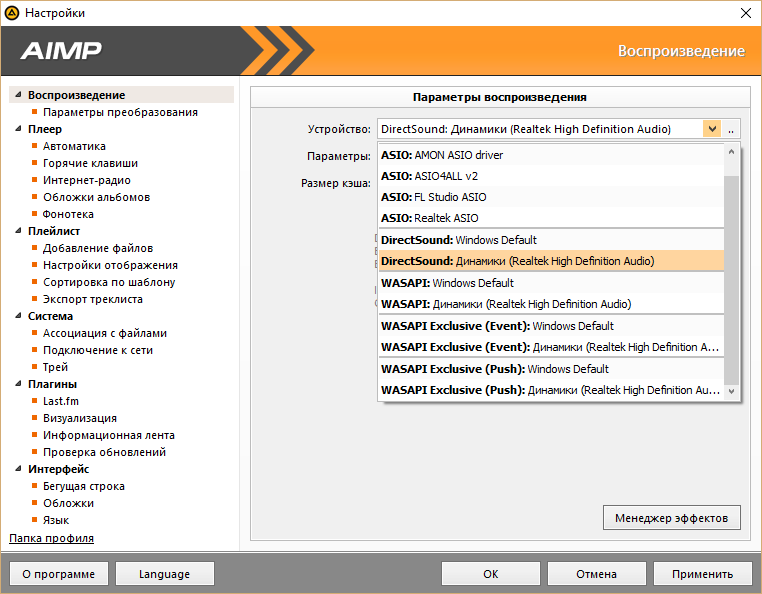Open the Язык settings page
The image size is (762, 594).
(56, 520)
